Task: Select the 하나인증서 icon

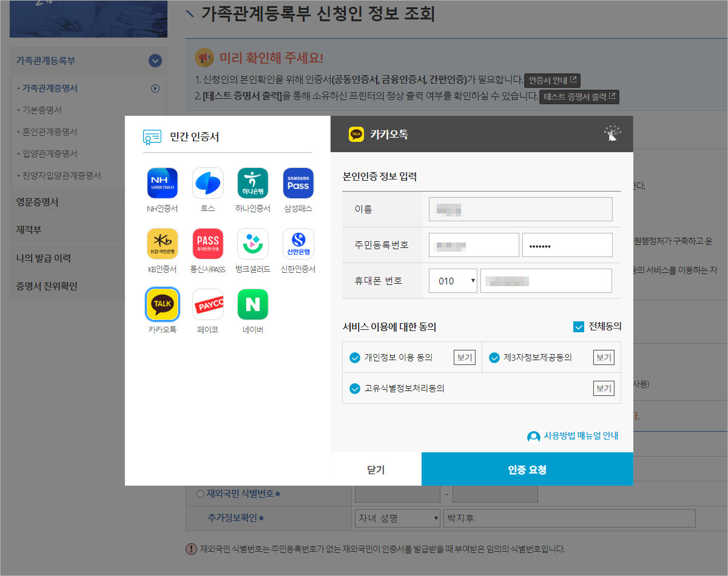Action: pos(253,183)
